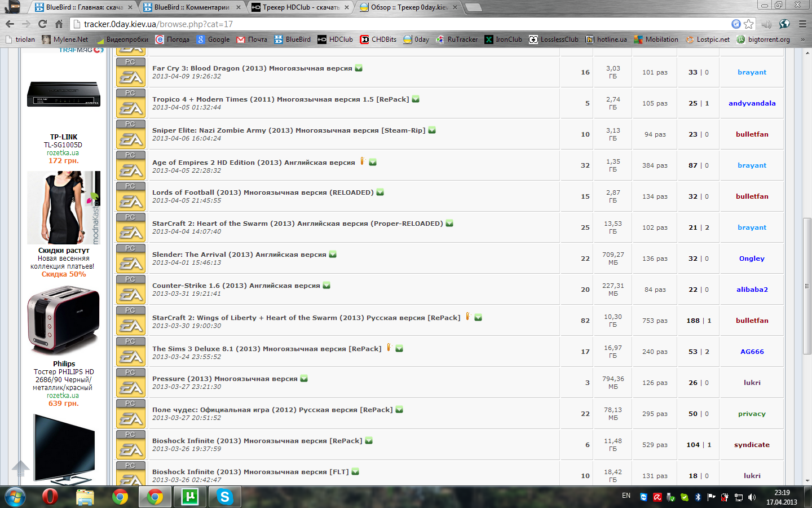The image size is (812, 508).
Task: Open the CHDBits bookmark
Action: [x=378, y=40]
